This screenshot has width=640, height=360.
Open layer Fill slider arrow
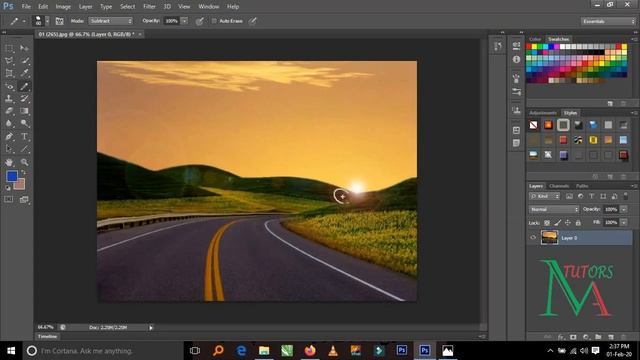(x=624, y=222)
